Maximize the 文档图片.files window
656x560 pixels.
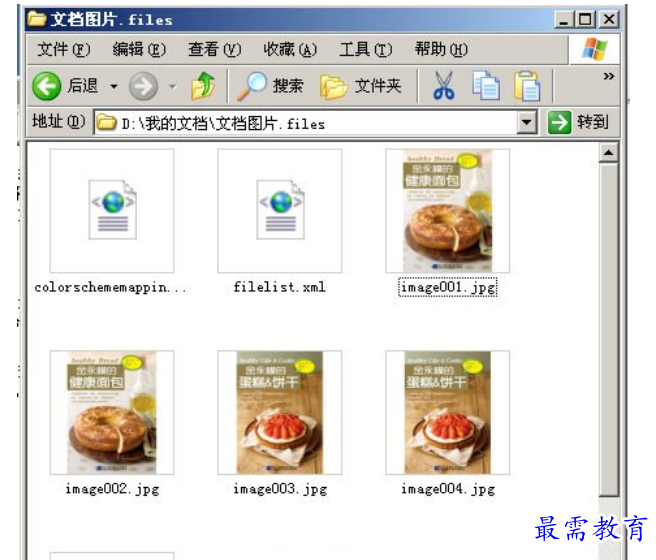coord(586,19)
